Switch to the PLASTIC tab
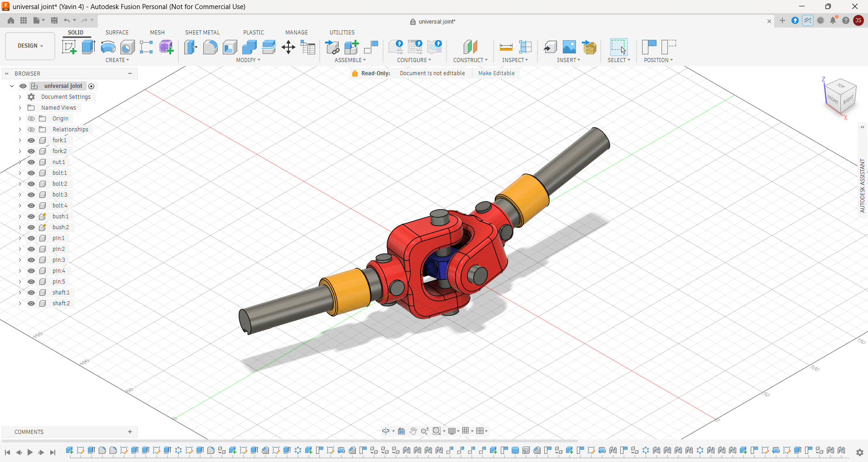This screenshot has width=868, height=462. point(254,33)
